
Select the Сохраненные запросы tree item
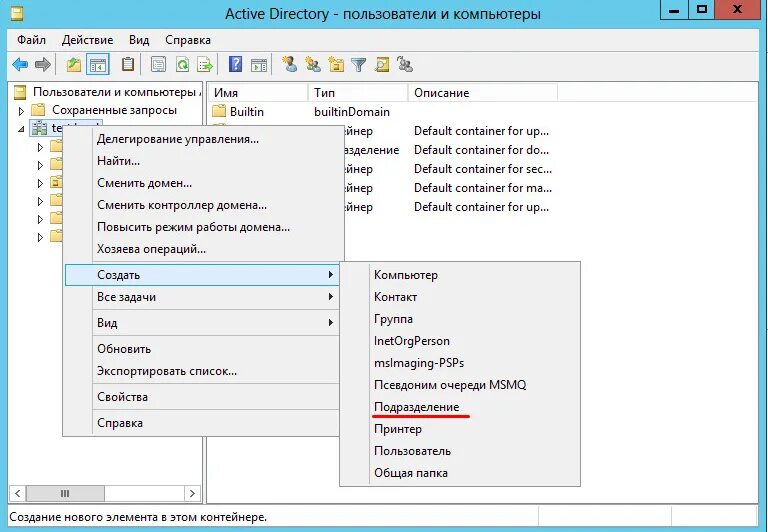(114, 110)
